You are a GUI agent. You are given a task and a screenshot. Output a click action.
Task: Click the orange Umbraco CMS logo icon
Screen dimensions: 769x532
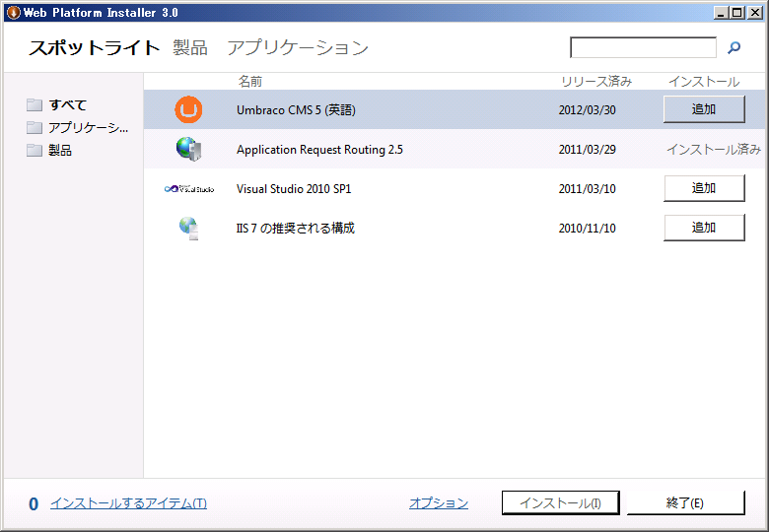pos(188,109)
